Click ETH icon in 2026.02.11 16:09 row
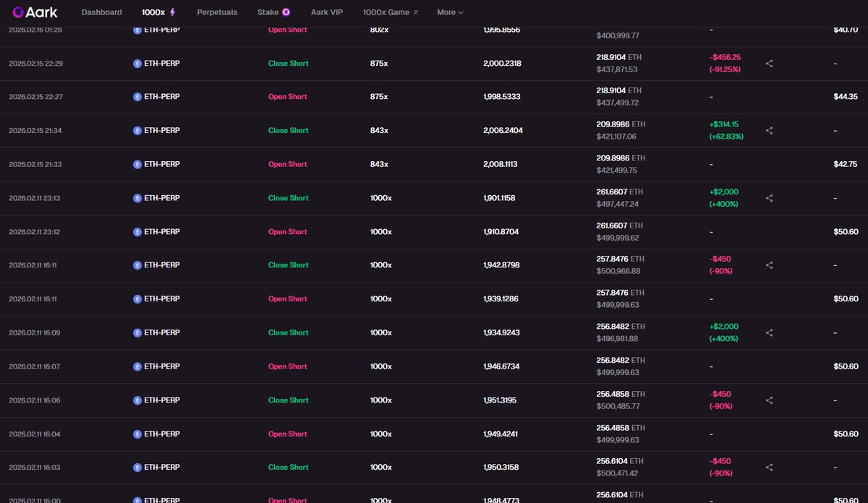868x503 pixels. 137,332
